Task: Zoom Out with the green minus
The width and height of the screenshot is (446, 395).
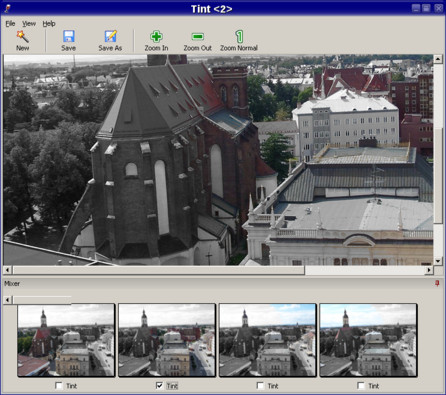Action: pos(198,36)
